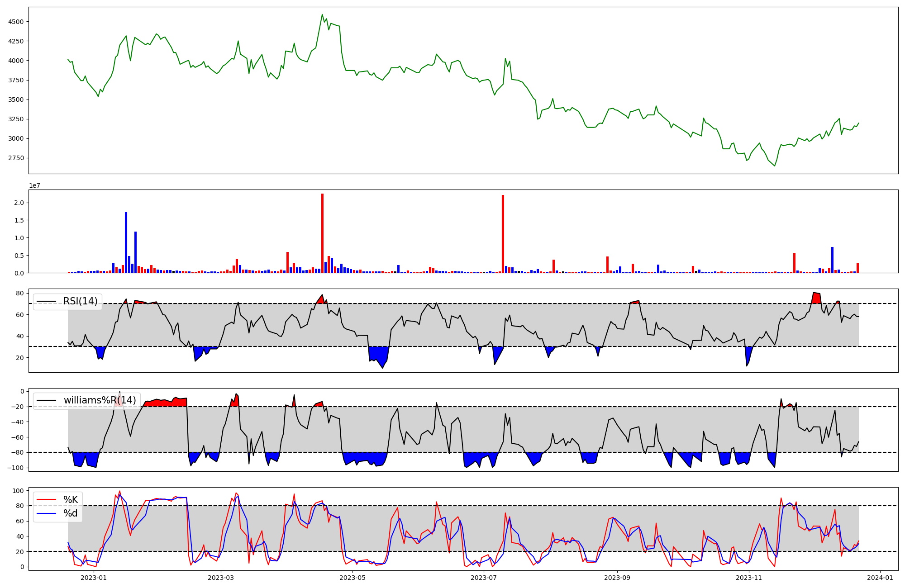The height and width of the screenshot is (588, 905).
Task: Click the williams%R(14) legend label
Action: click(x=100, y=400)
